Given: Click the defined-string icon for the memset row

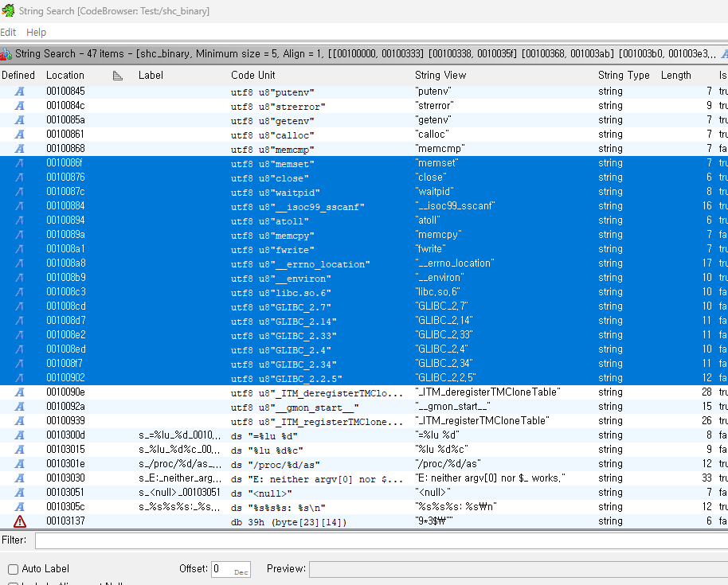Looking at the screenshot, I should (x=19, y=163).
